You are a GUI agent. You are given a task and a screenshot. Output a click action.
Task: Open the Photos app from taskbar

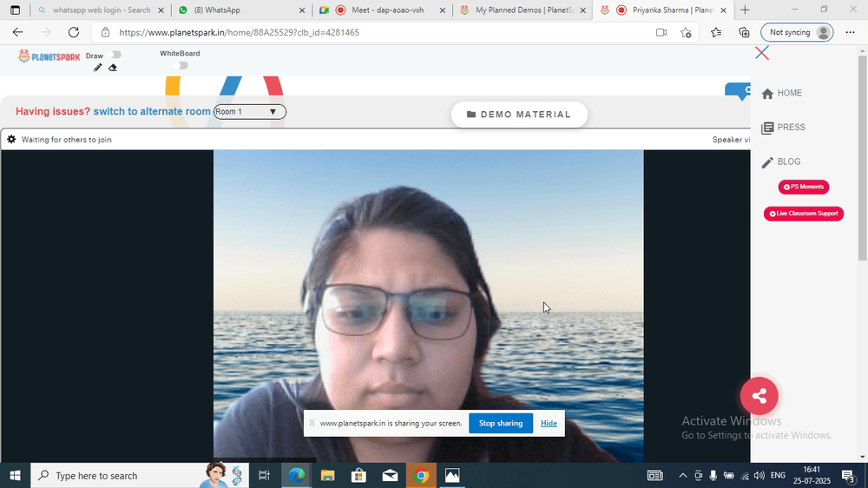(452, 475)
